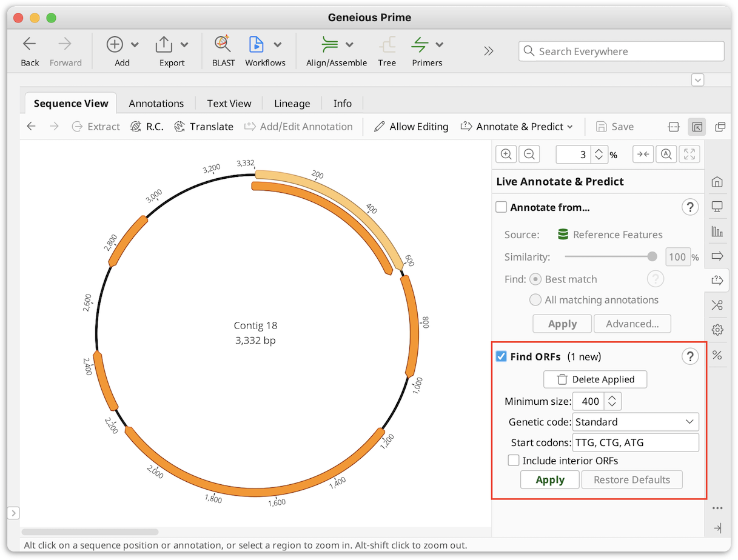Open the Advanced gear sidebar tab
This screenshot has height=560, width=738.
click(717, 330)
